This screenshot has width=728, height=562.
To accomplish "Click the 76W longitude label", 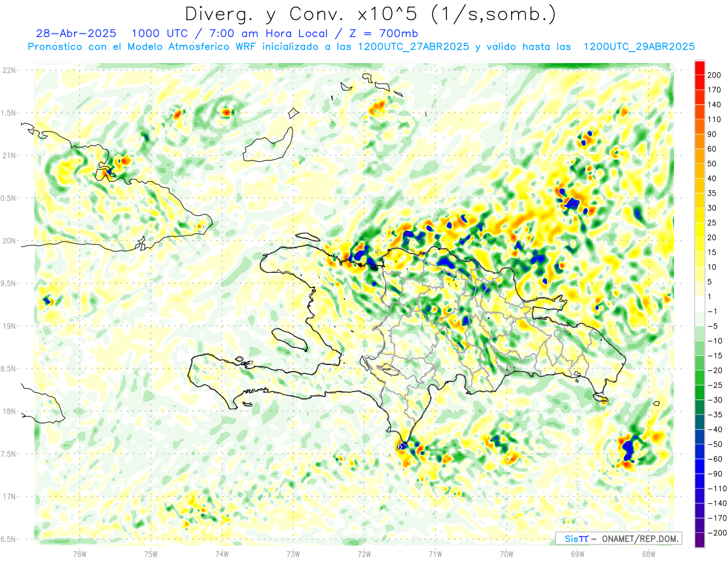I will 79,554.
